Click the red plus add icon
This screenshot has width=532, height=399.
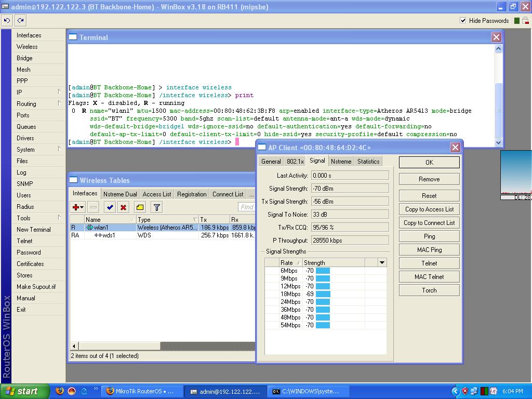click(76, 207)
